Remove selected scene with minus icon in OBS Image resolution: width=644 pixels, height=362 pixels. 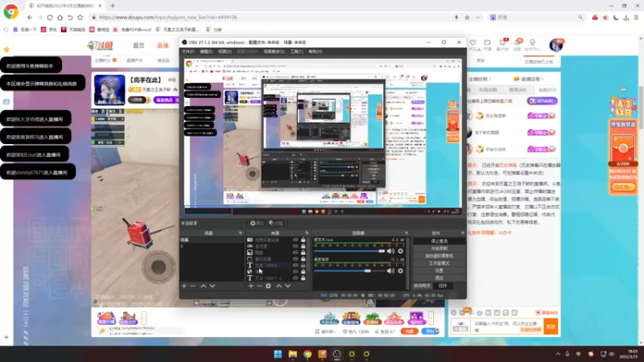pos(192,286)
